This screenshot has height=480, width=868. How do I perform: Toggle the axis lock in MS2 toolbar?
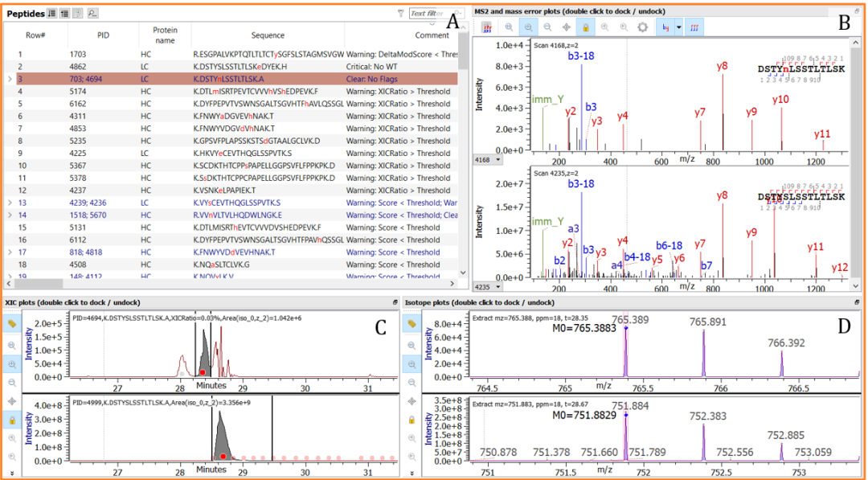[586, 27]
